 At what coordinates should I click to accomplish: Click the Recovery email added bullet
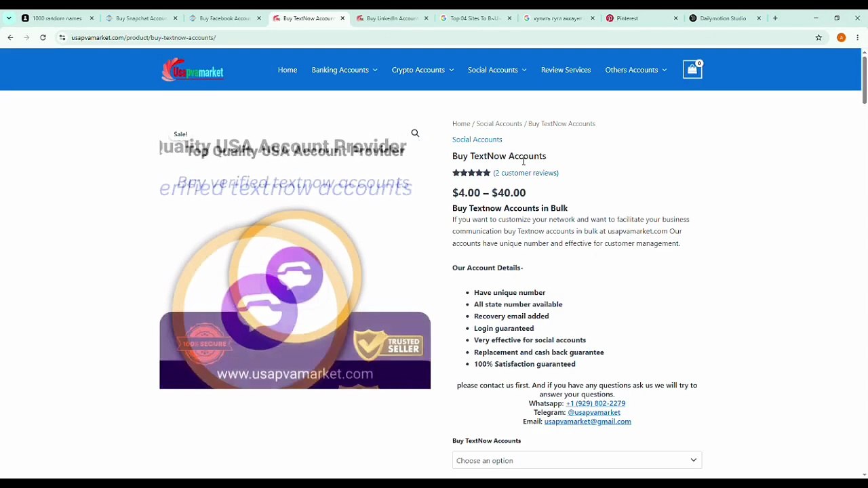tap(511, 316)
